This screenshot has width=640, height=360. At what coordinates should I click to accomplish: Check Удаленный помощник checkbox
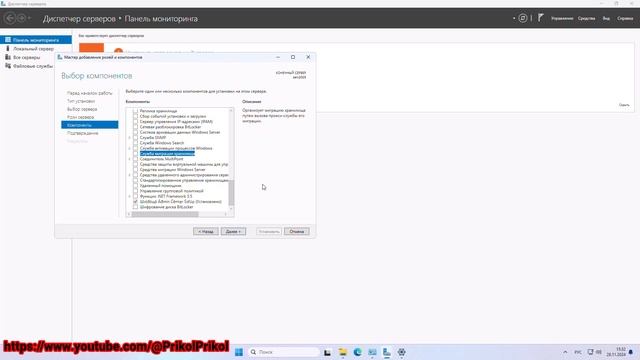tap(135, 185)
